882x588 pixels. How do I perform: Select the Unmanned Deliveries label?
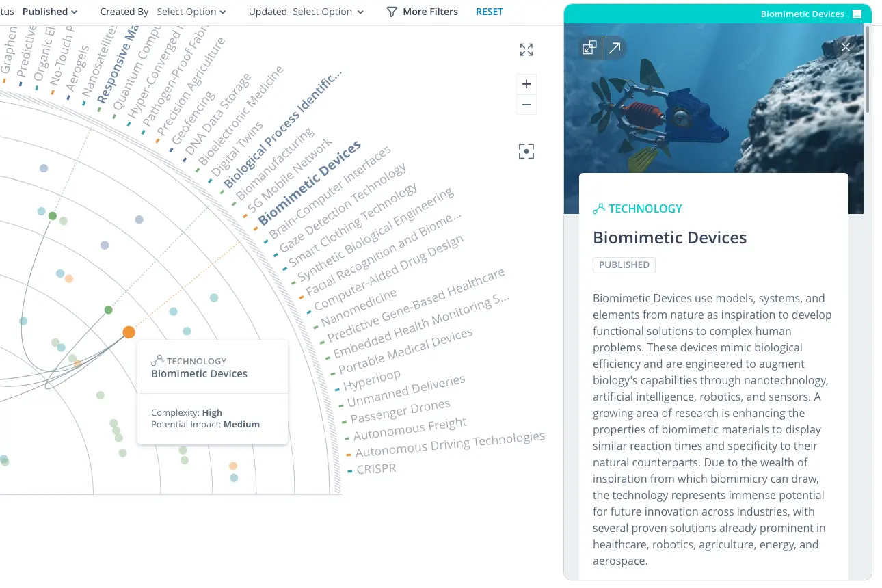pos(406,391)
